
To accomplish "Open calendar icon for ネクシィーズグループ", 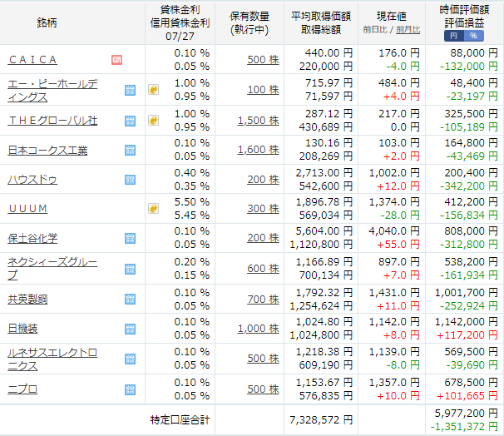I will click(x=130, y=269).
